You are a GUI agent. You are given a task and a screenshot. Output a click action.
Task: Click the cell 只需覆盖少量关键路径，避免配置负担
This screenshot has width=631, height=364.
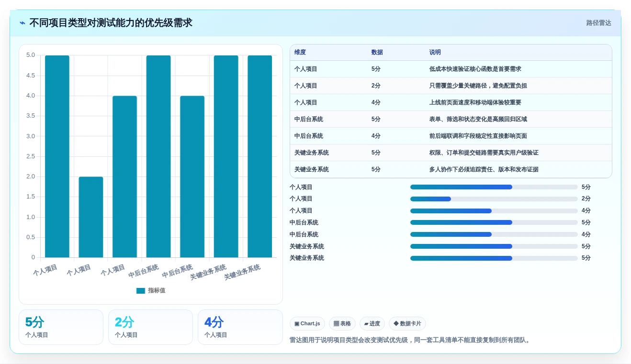pos(478,86)
